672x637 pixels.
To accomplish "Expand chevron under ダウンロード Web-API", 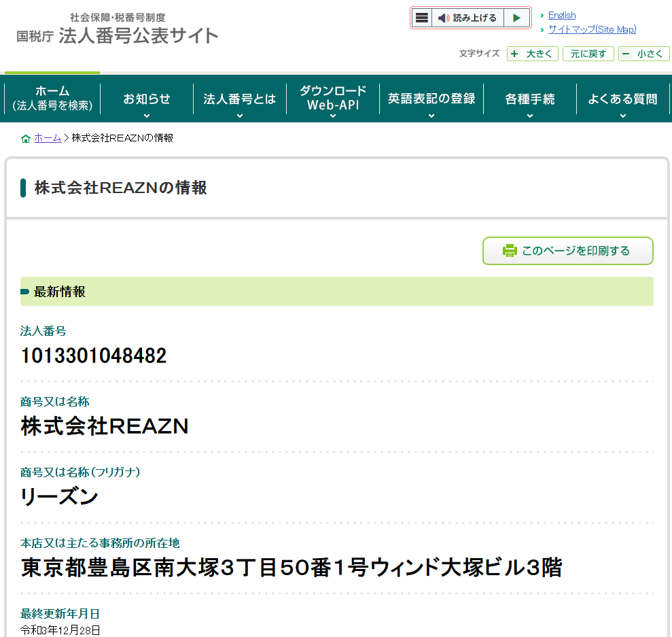I will pyautogui.click(x=333, y=116).
